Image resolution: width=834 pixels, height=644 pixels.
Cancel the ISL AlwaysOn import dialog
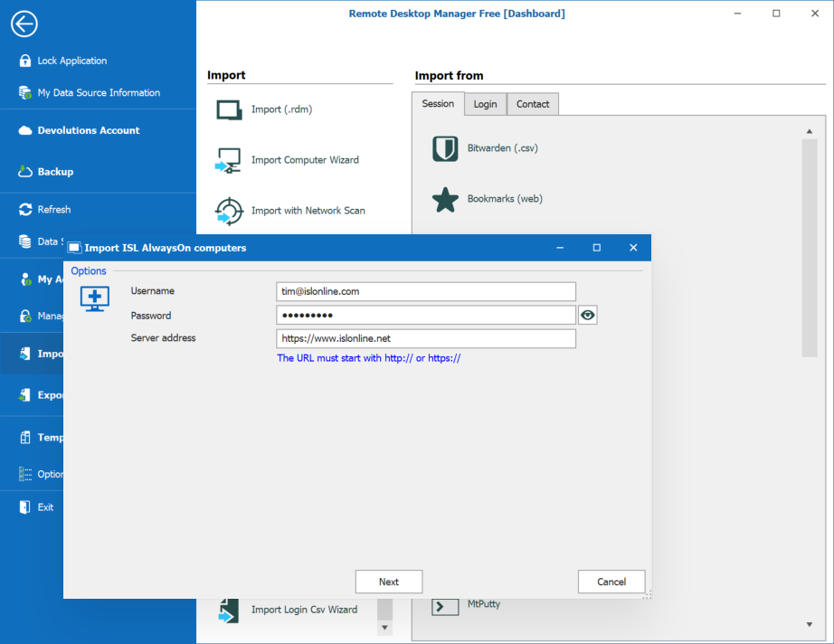(611, 582)
